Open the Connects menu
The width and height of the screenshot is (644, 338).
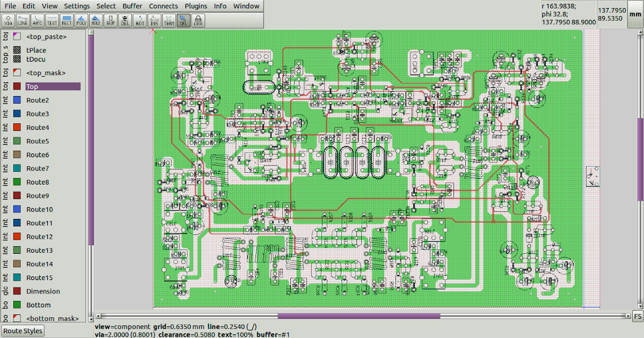[x=163, y=6]
